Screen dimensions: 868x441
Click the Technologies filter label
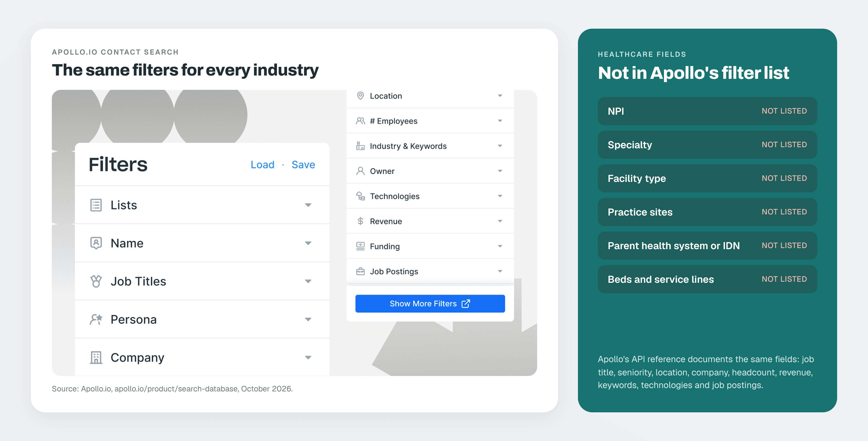click(395, 196)
